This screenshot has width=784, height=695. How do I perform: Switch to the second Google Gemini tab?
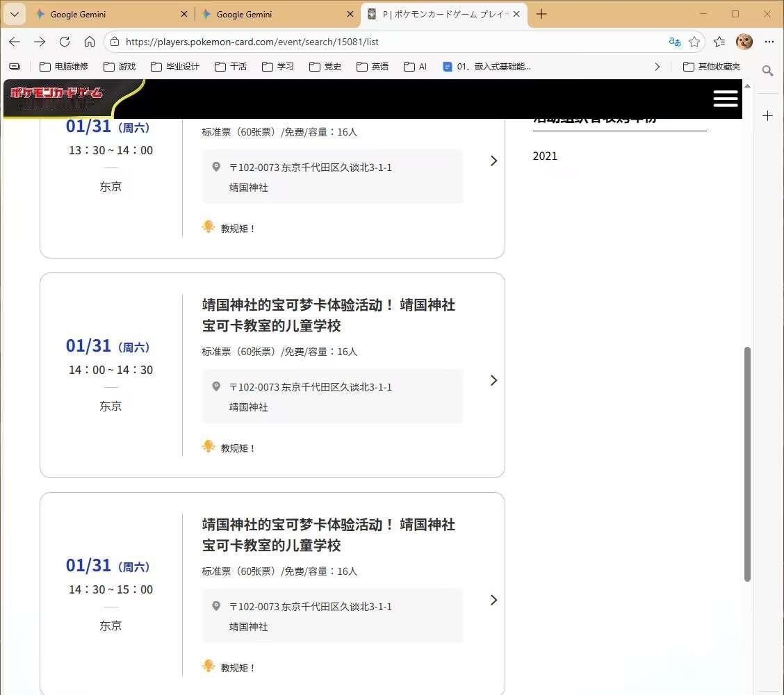click(277, 14)
